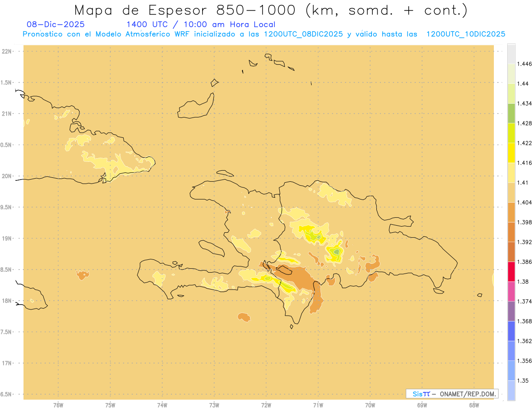Click the time label '1400 UTC / 10:00 am Hora Local'

[x=201, y=24]
